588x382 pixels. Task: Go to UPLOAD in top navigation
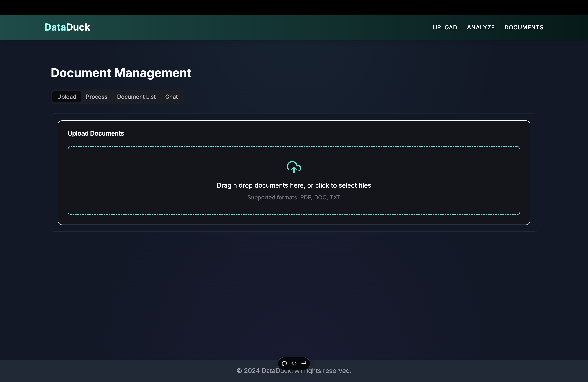coord(445,27)
